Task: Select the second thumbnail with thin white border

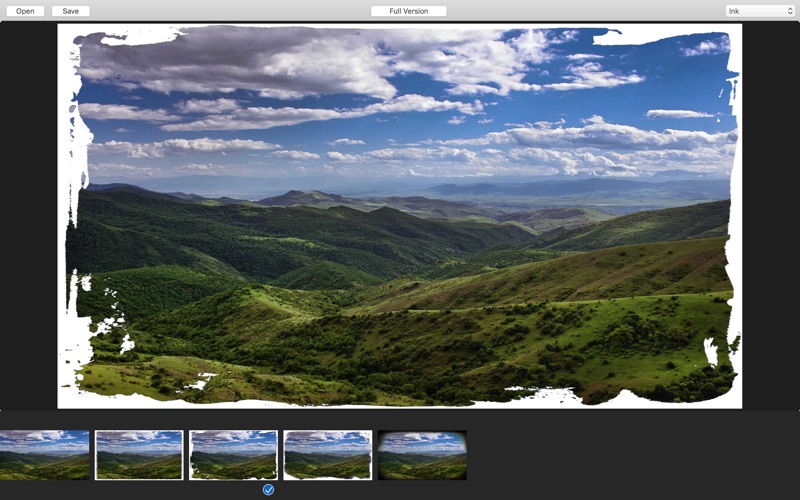Action: pos(139,455)
